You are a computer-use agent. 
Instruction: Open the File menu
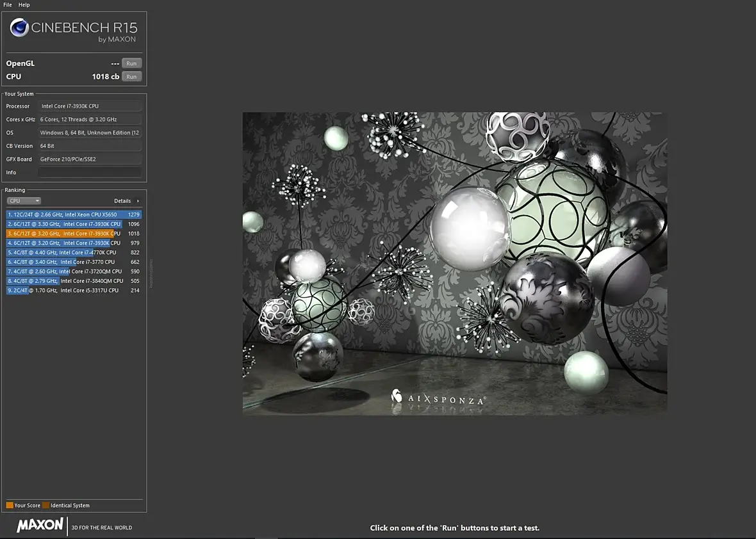pyautogui.click(x=8, y=4)
